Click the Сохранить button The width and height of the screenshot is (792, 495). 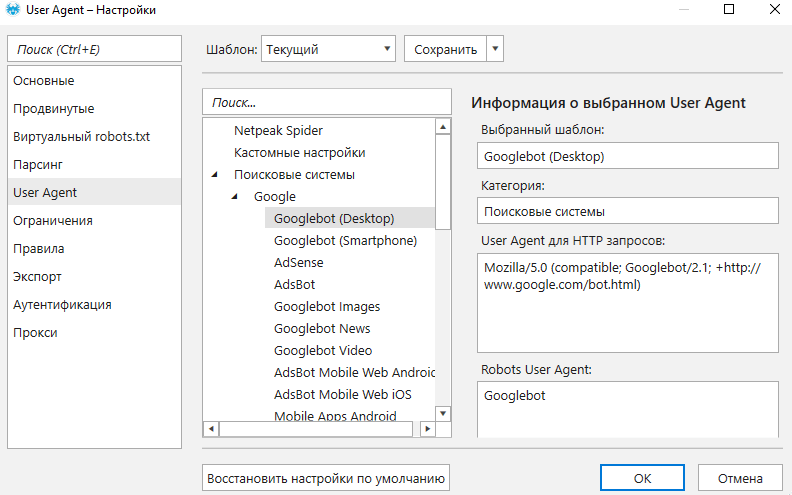[446, 49]
